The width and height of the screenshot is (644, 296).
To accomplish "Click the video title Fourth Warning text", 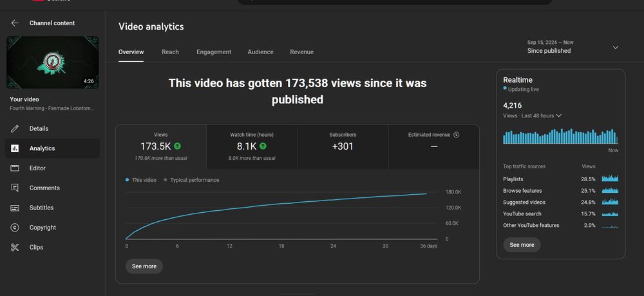I will point(52,108).
